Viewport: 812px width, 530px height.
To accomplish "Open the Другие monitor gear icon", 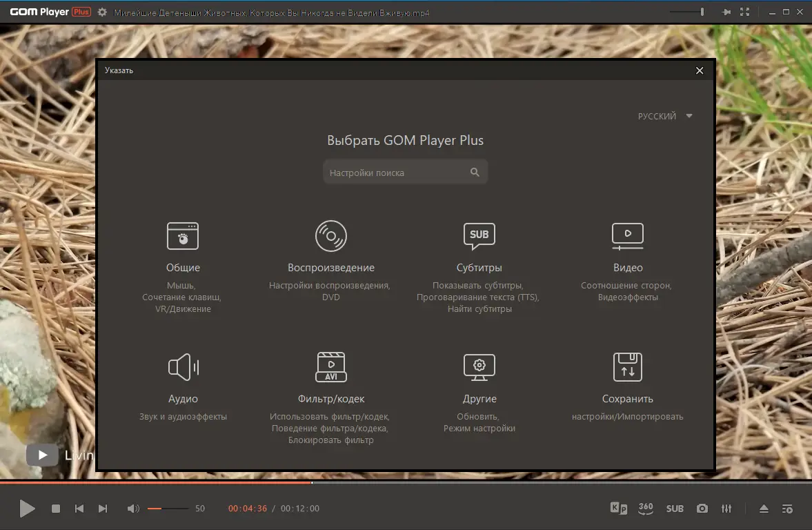I will click(x=479, y=367).
